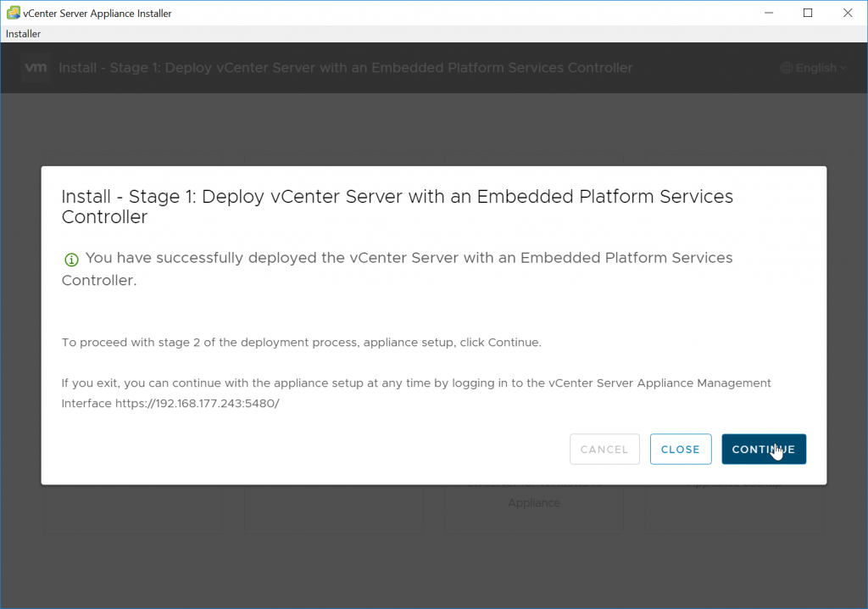Click the green info icon beside success message
The width and height of the screenshot is (868, 609).
pyautogui.click(x=71, y=260)
